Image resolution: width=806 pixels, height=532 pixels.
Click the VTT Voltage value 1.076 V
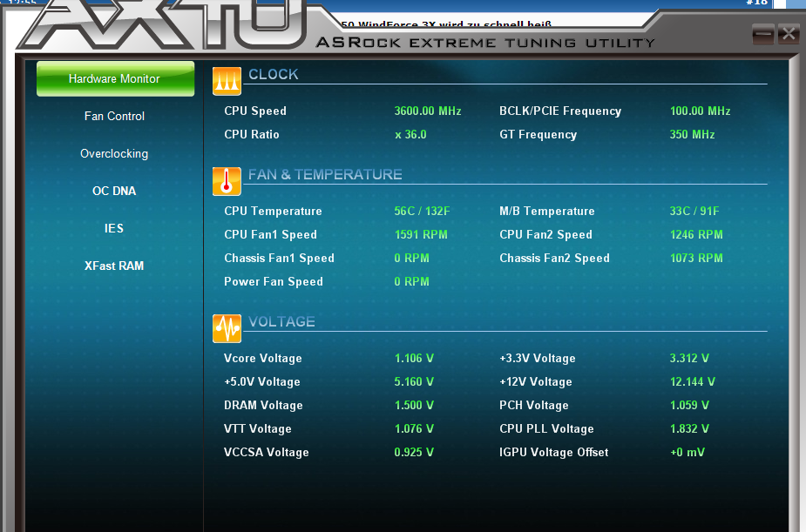tap(414, 429)
